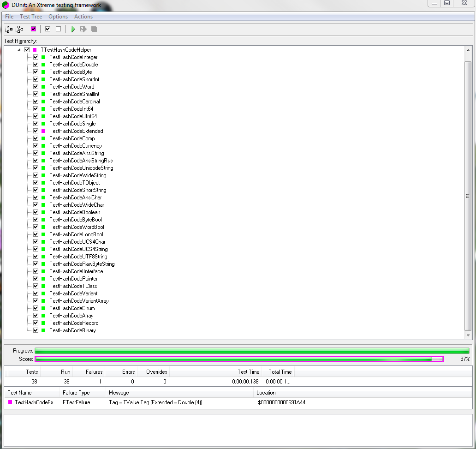Click the select failed tests magenta icon

tap(33, 29)
